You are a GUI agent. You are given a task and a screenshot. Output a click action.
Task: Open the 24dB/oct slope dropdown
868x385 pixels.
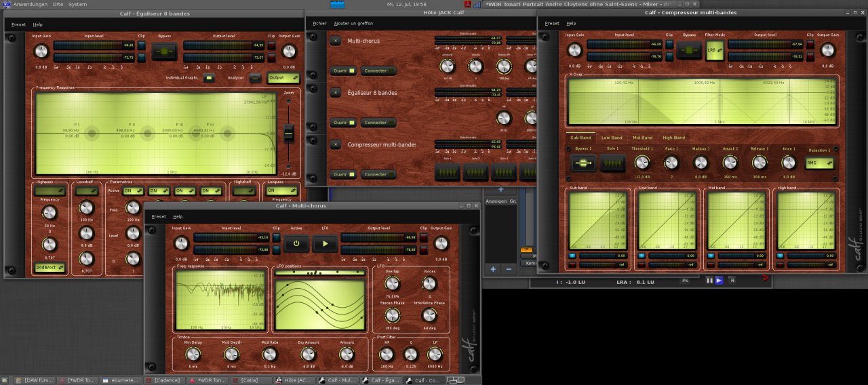click(50, 268)
